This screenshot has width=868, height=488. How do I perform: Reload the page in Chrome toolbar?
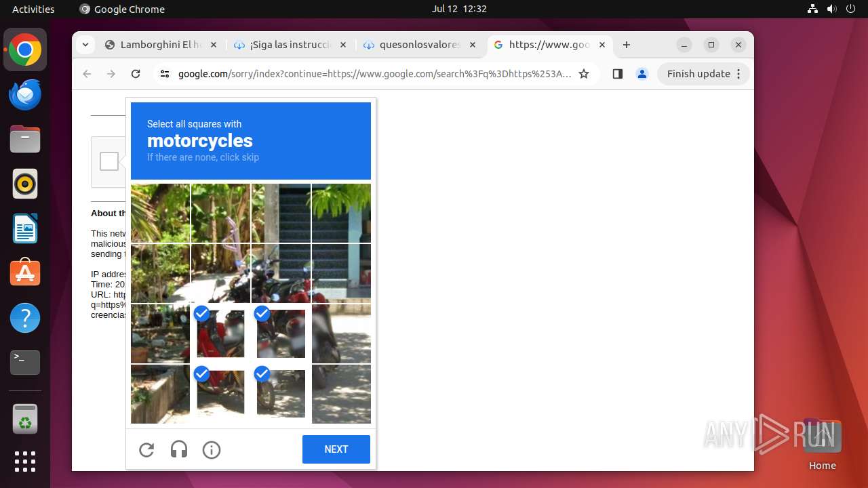pyautogui.click(x=136, y=74)
